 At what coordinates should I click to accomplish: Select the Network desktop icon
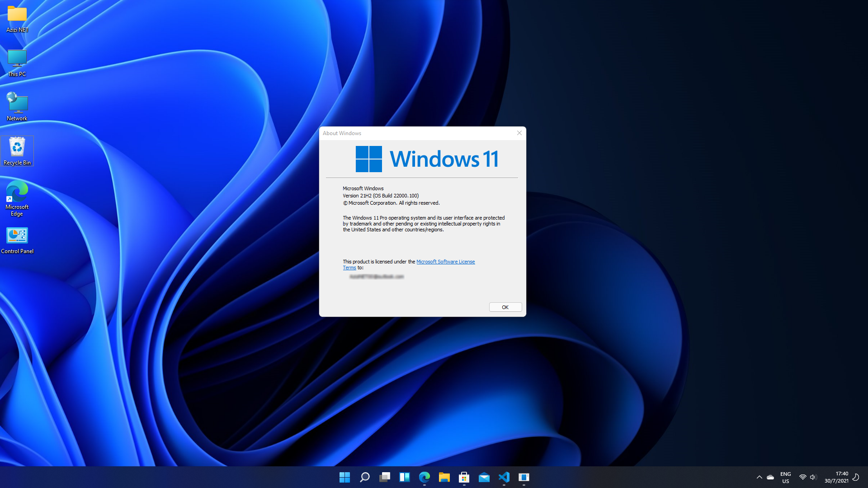tap(17, 107)
